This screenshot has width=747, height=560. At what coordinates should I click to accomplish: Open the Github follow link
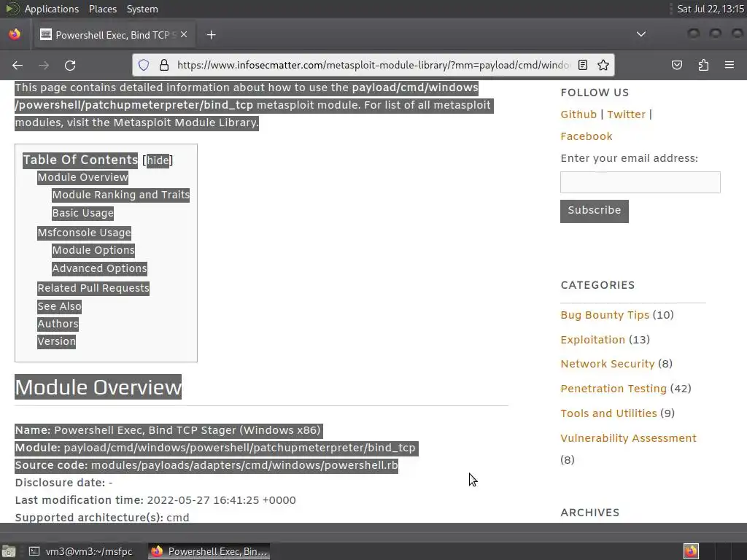pyautogui.click(x=578, y=114)
